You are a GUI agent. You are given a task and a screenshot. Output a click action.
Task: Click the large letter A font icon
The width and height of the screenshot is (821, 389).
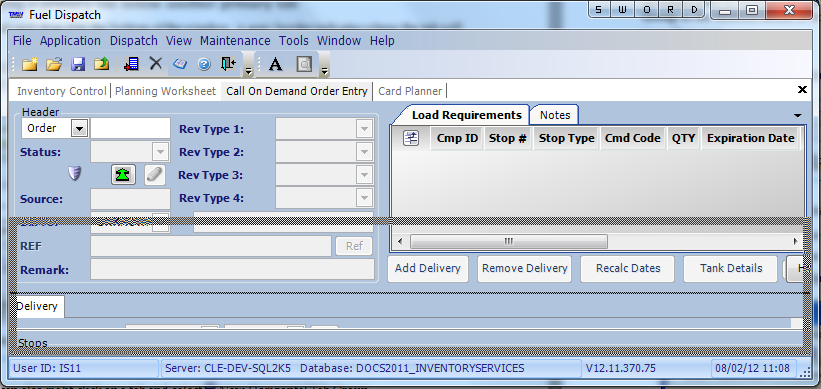(275, 64)
